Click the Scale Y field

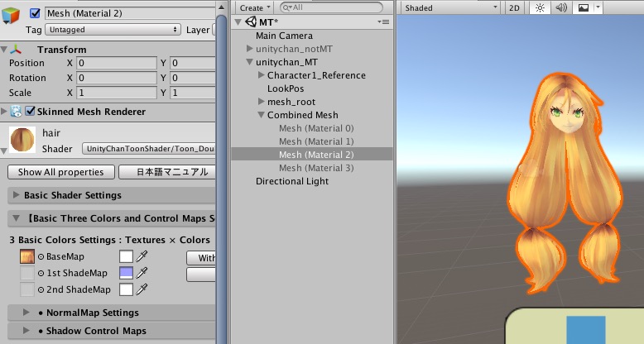(x=193, y=93)
